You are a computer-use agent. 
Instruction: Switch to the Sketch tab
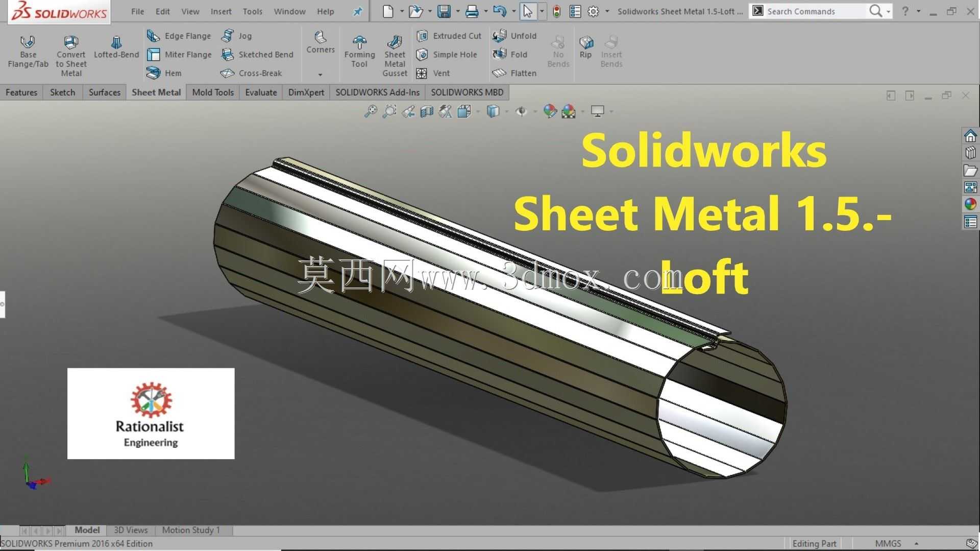tap(62, 92)
